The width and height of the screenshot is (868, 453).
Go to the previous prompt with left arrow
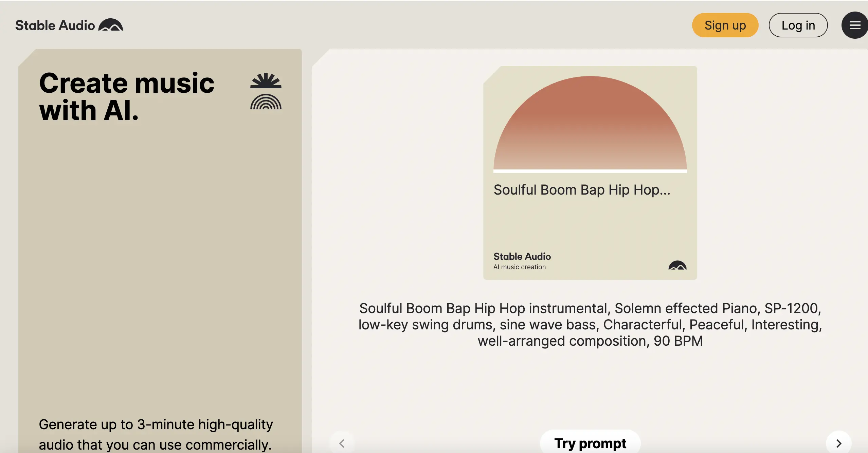pyautogui.click(x=342, y=443)
